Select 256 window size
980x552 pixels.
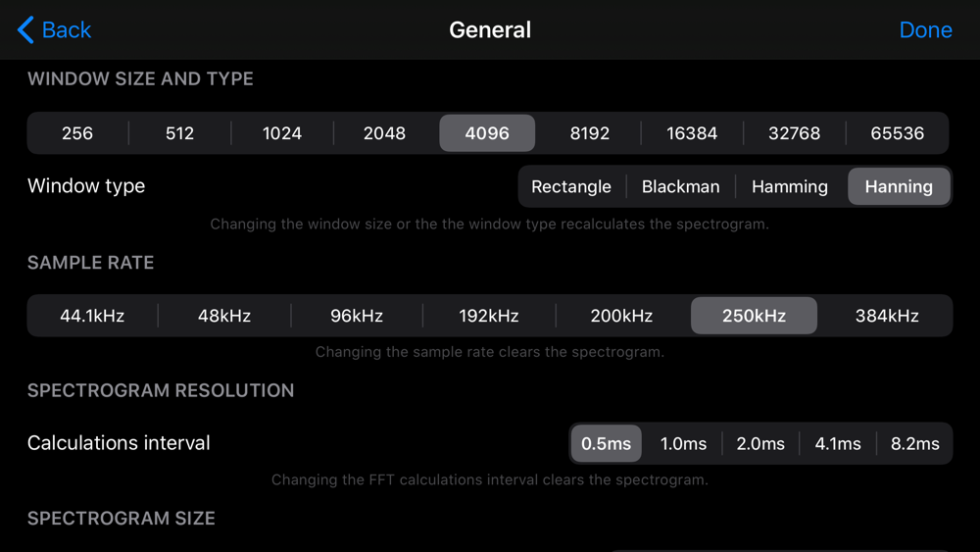pyautogui.click(x=77, y=133)
